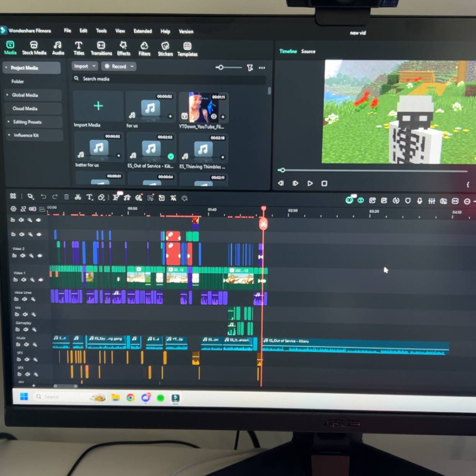This screenshot has width=476, height=476.
Task: Open the Transitions tab
Action: click(x=101, y=49)
